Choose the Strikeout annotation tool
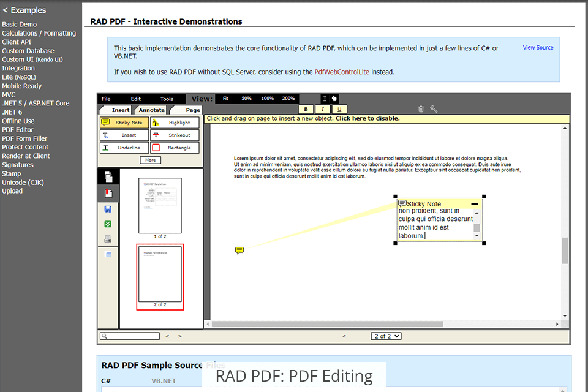 175,135
